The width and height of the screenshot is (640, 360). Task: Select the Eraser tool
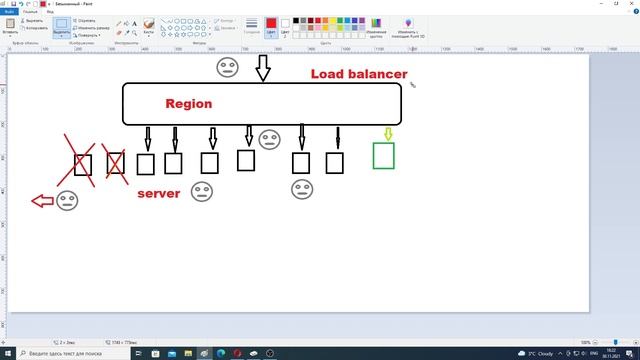point(119,33)
